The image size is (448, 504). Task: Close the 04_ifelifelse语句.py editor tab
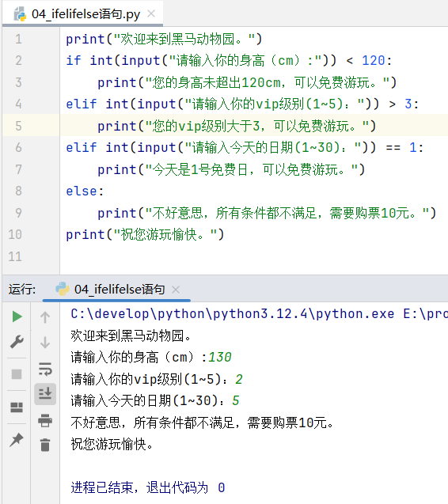coord(151,13)
